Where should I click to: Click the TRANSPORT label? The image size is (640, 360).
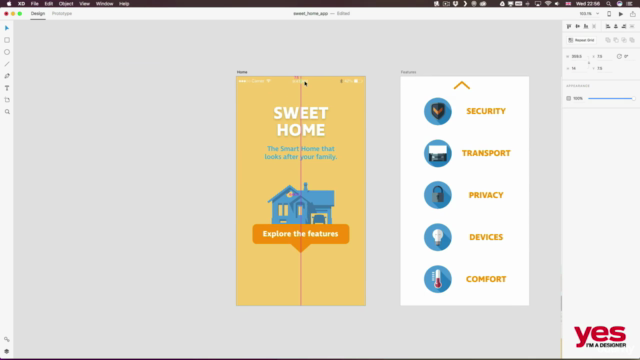pyautogui.click(x=486, y=153)
